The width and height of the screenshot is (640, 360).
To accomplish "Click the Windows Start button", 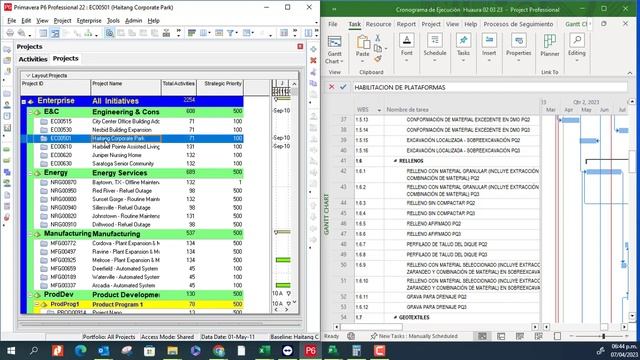I will coord(11,351).
